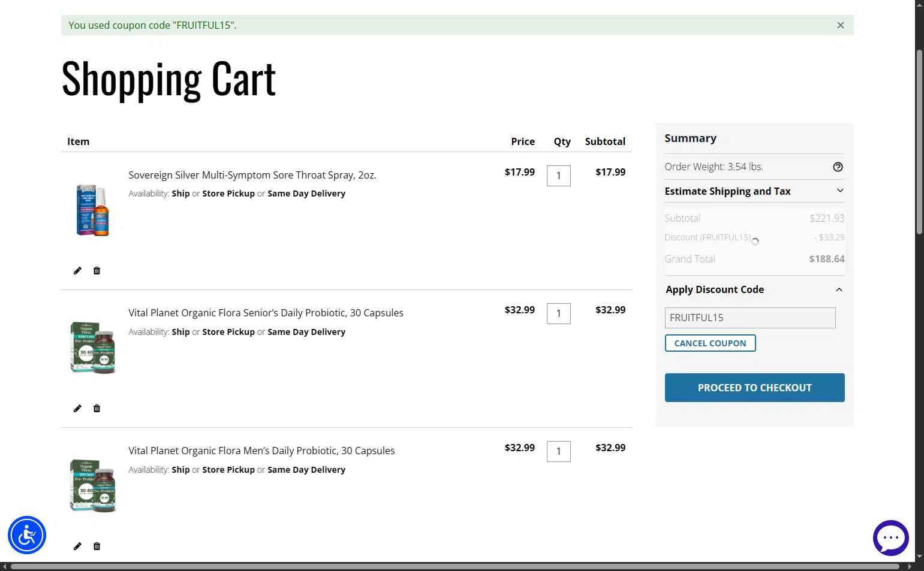
Task: Cancel the applied coupon
Action: 710,343
